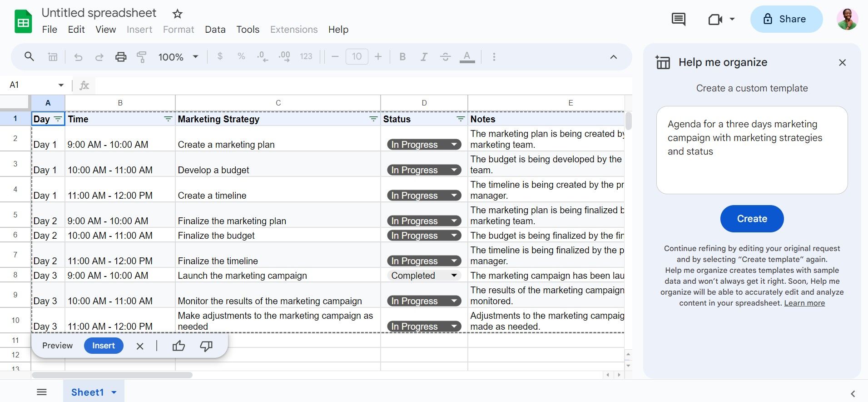Open the Marketing Strategy column filter

point(373,119)
